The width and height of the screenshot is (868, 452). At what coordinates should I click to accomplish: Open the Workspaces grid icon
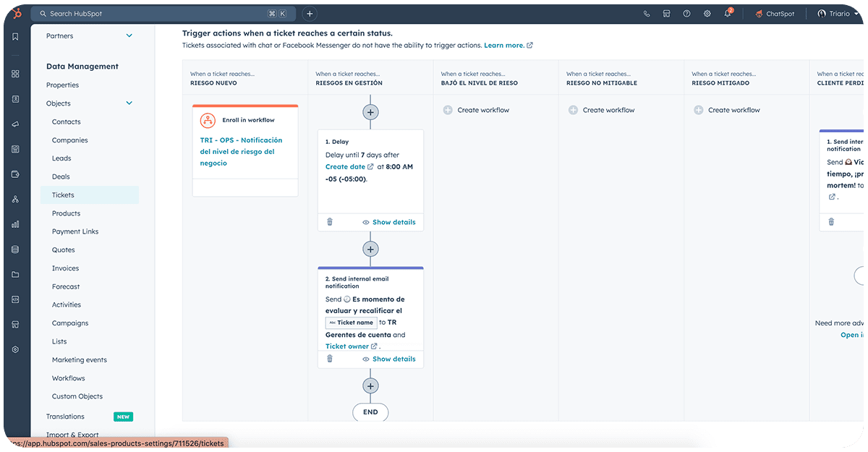(15, 74)
